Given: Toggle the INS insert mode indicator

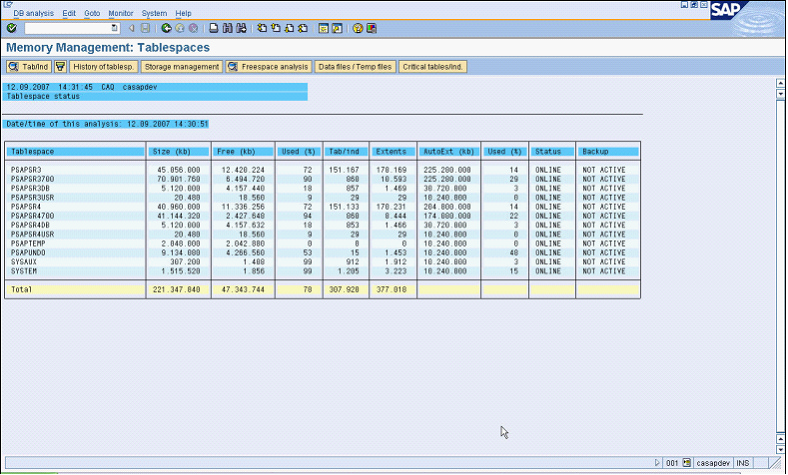Looking at the screenshot, I should 743,464.
